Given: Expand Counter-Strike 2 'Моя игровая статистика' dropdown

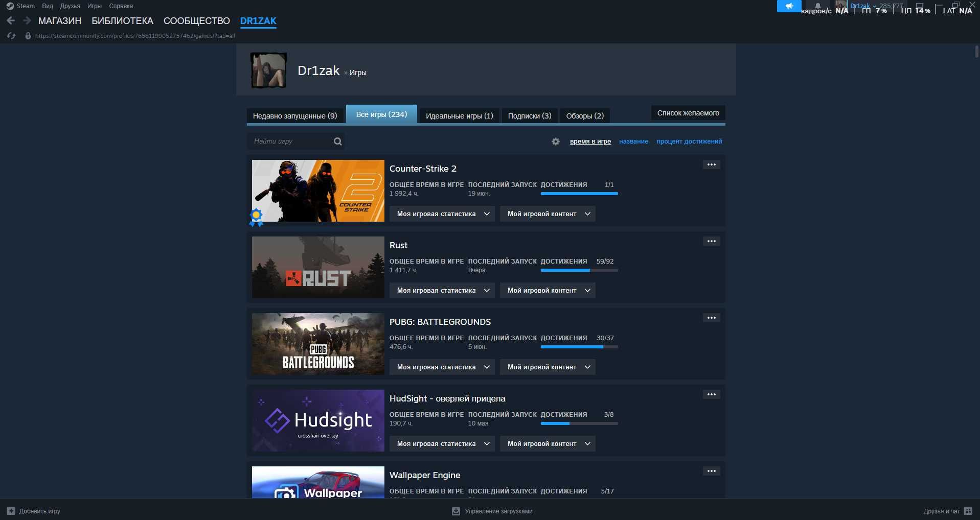Looking at the screenshot, I should pyautogui.click(x=442, y=214).
